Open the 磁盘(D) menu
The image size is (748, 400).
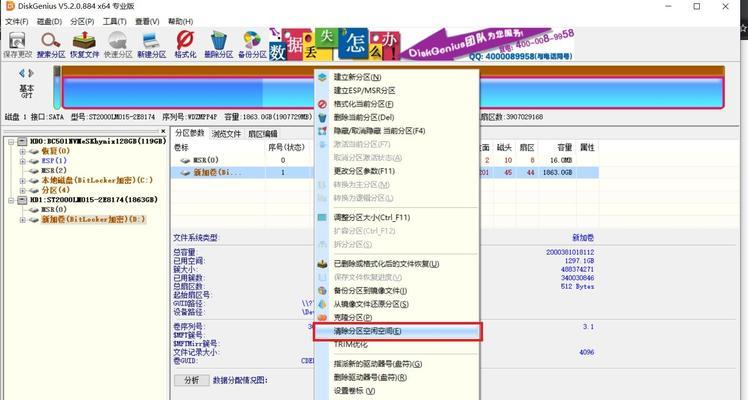(x=50, y=21)
